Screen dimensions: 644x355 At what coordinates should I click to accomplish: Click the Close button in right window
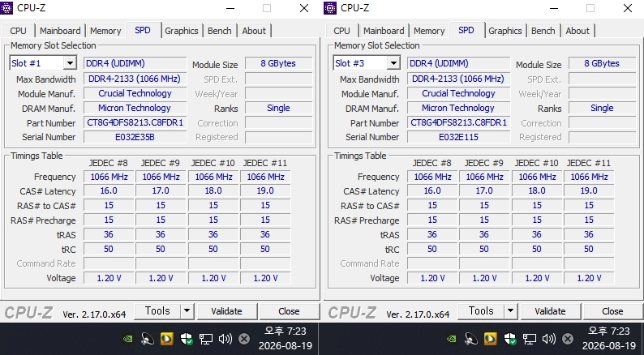point(612,311)
